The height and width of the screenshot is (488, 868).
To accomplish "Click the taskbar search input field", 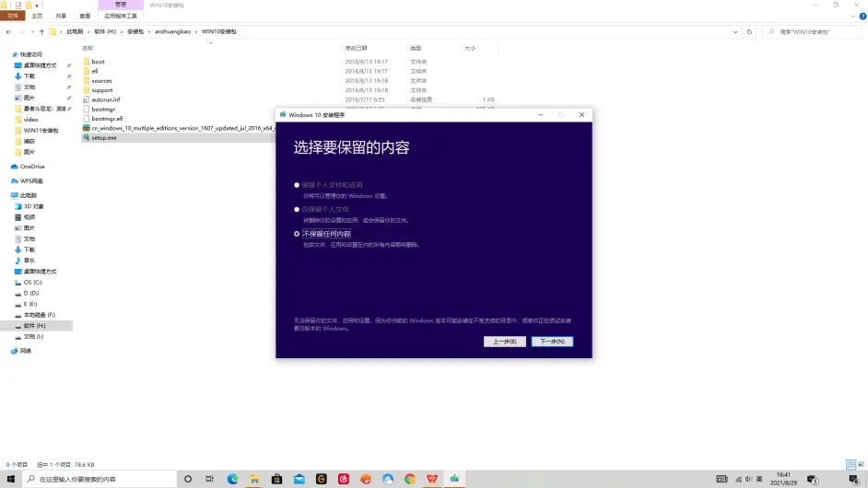I will click(100, 479).
